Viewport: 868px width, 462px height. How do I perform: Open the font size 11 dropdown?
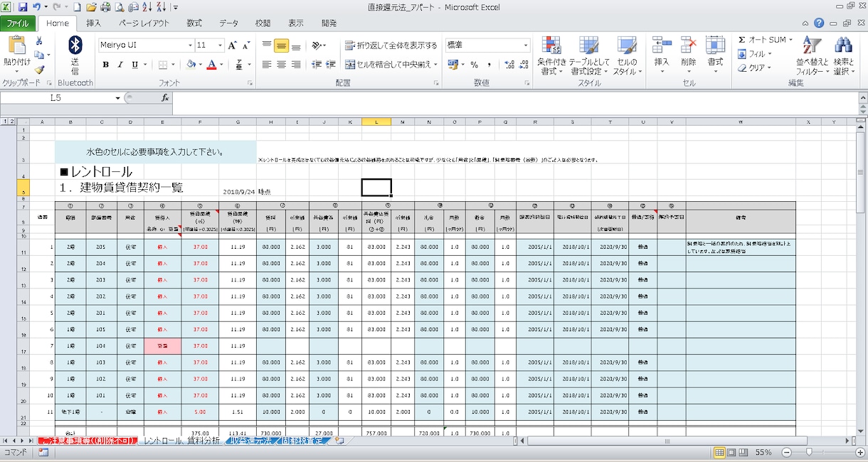pyautogui.click(x=220, y=45)
